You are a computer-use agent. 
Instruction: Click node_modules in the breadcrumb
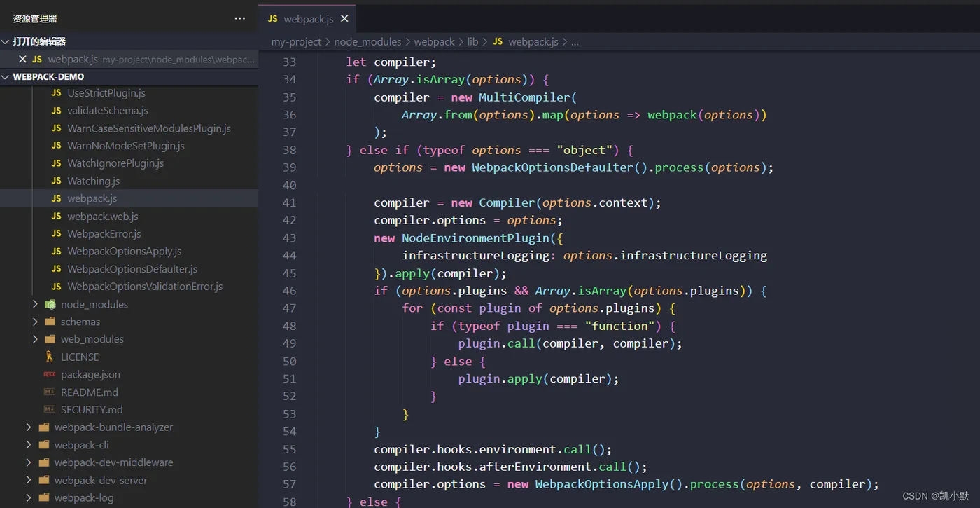[367, 42]
